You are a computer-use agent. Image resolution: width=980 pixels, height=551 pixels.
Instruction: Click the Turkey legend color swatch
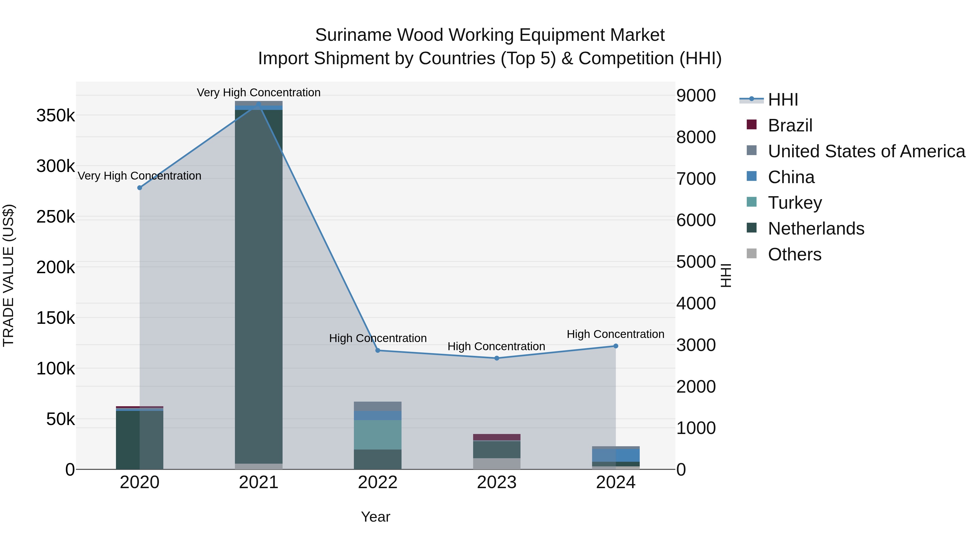coord(752,202)
